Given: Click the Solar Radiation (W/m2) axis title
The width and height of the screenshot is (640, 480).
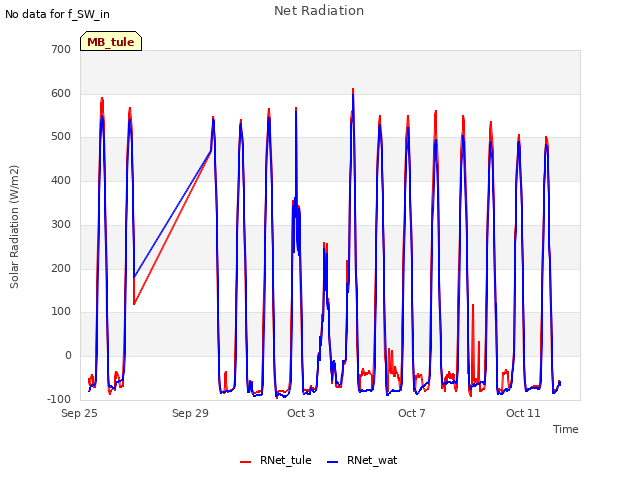Looking at the screenshot, I should (x=14, y=227).
